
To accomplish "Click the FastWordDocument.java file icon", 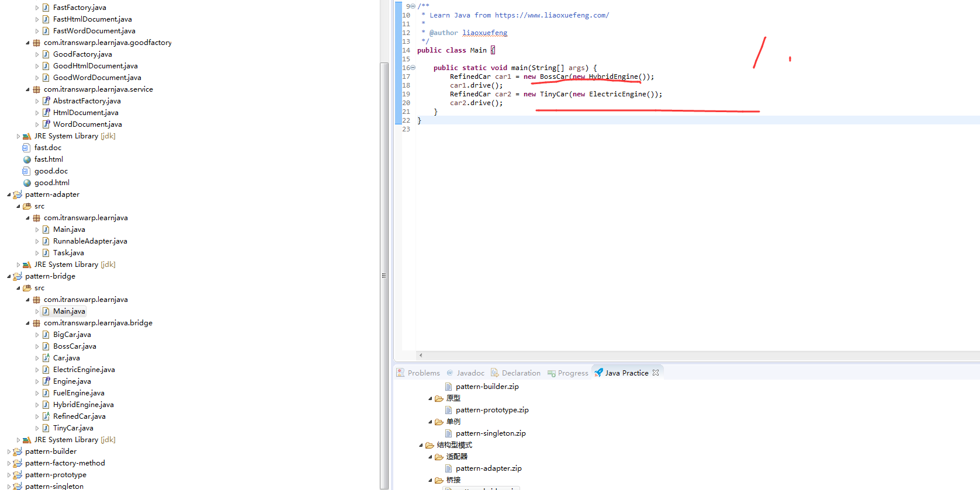I will 46,31.
